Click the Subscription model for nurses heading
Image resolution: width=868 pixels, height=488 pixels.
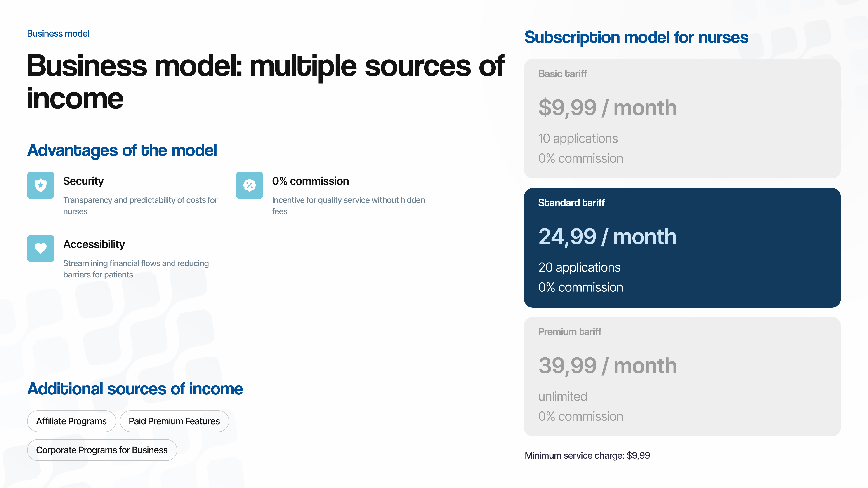[636, 37]
